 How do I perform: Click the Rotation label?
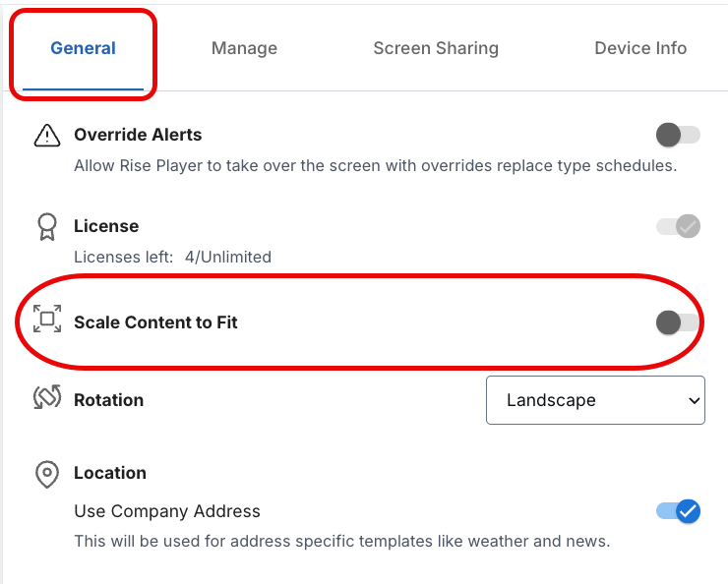point(108,400)
